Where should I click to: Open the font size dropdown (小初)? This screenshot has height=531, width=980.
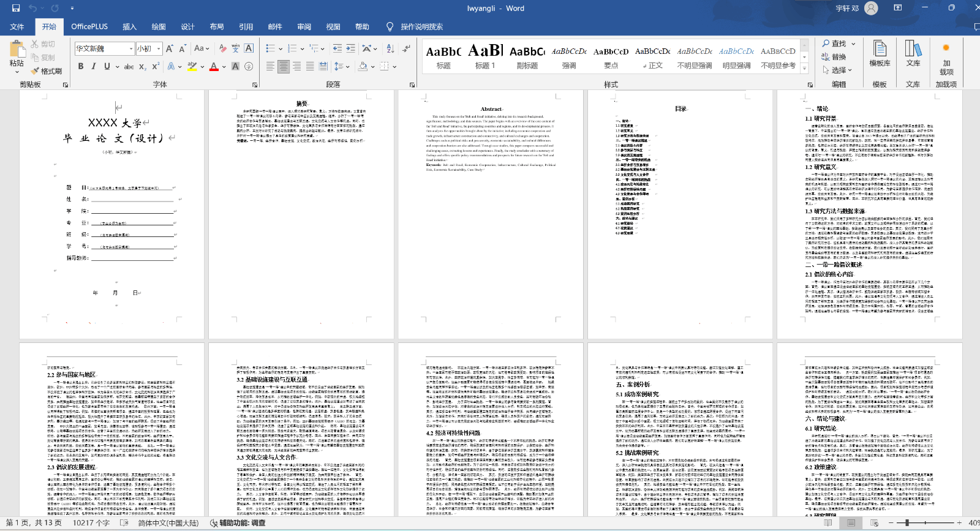(x=159, y=48)
